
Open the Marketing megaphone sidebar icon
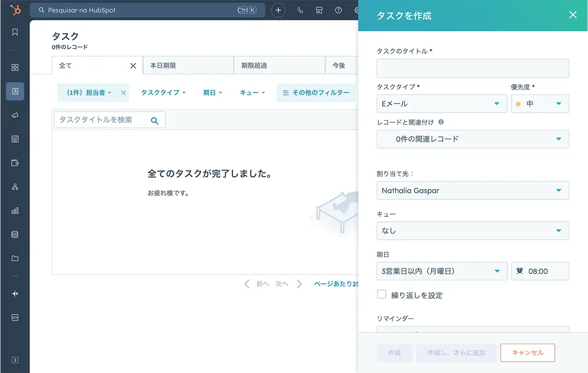tap(15, 115)
